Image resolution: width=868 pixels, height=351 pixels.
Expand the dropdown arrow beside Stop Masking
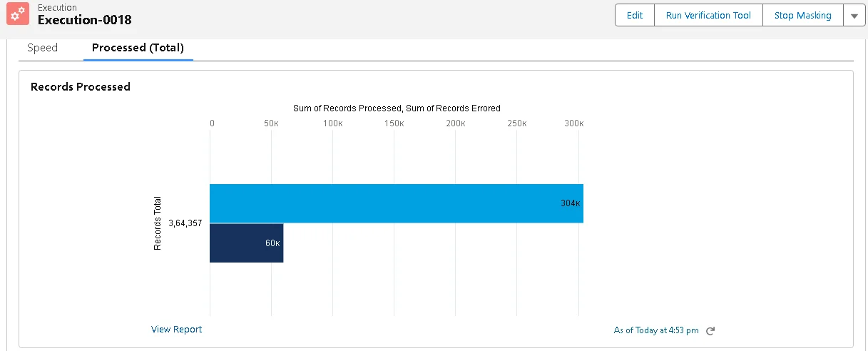pos(854,16)
